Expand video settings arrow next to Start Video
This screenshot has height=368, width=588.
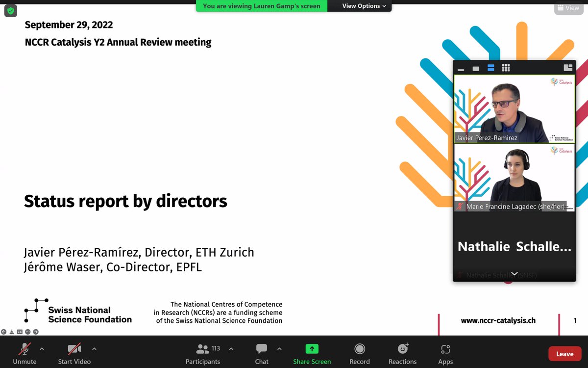coord(94,349)
